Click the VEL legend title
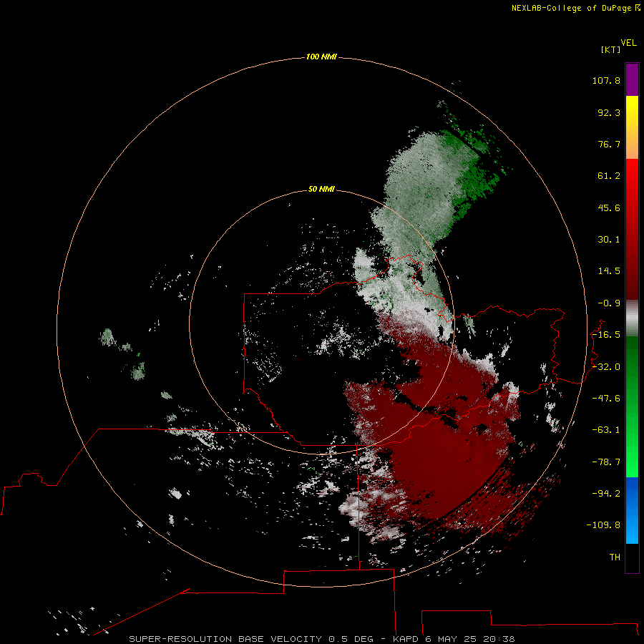Screen dimensions: 644x644 coord(628,43)
